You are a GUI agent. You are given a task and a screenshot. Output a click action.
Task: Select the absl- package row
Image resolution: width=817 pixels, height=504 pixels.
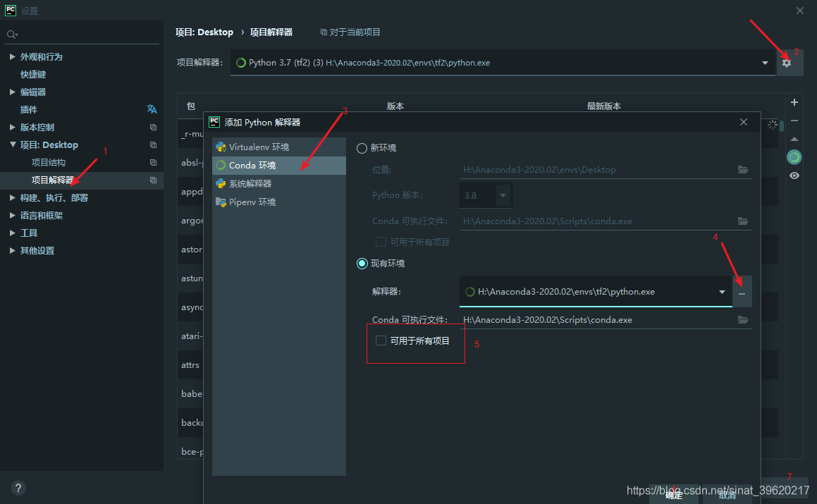pyautogui.click(x=191, y=163)
